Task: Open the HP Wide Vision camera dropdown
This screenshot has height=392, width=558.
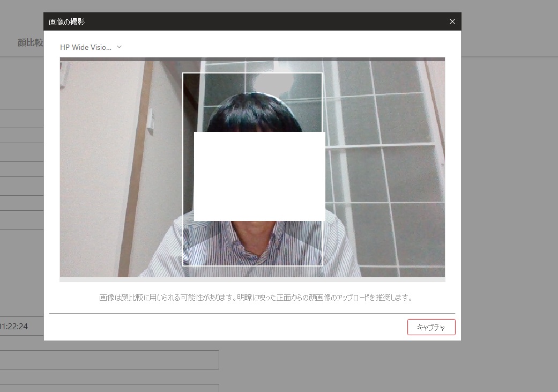Action: pos(86,47)
